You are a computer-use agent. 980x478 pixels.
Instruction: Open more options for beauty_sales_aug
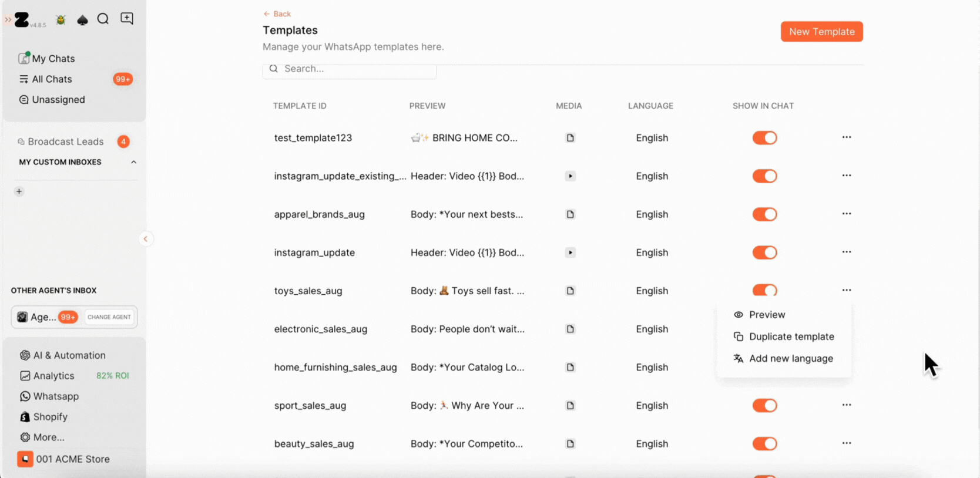click(x=846, y=443)
